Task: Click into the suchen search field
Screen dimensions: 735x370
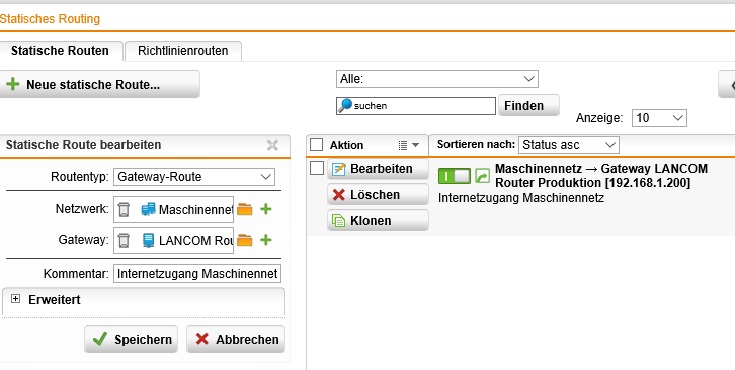Action: [415, 106]
